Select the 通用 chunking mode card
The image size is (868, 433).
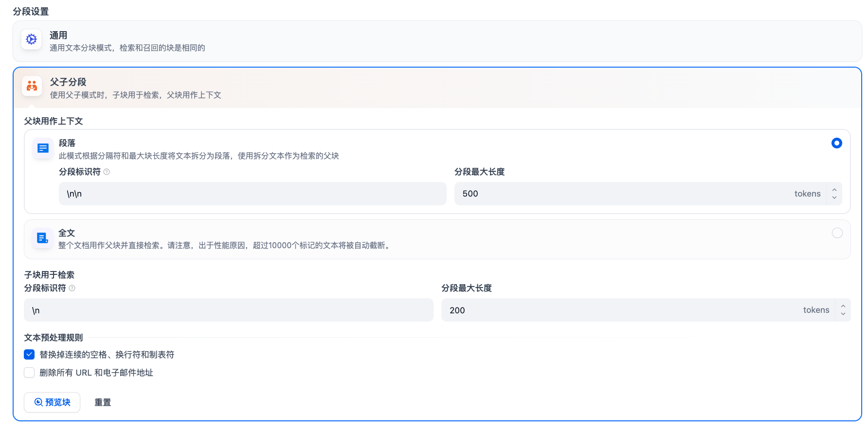click(437, 41)
